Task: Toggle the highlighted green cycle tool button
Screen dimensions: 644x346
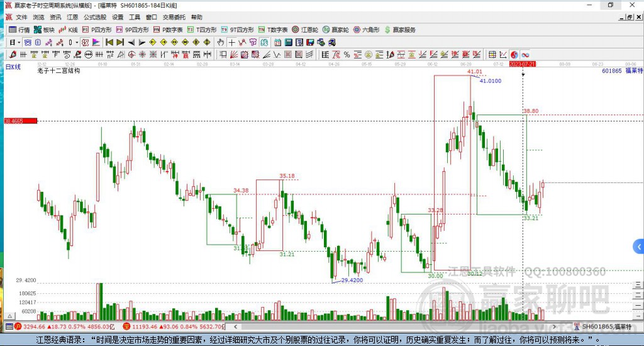Action: point(264,42)
